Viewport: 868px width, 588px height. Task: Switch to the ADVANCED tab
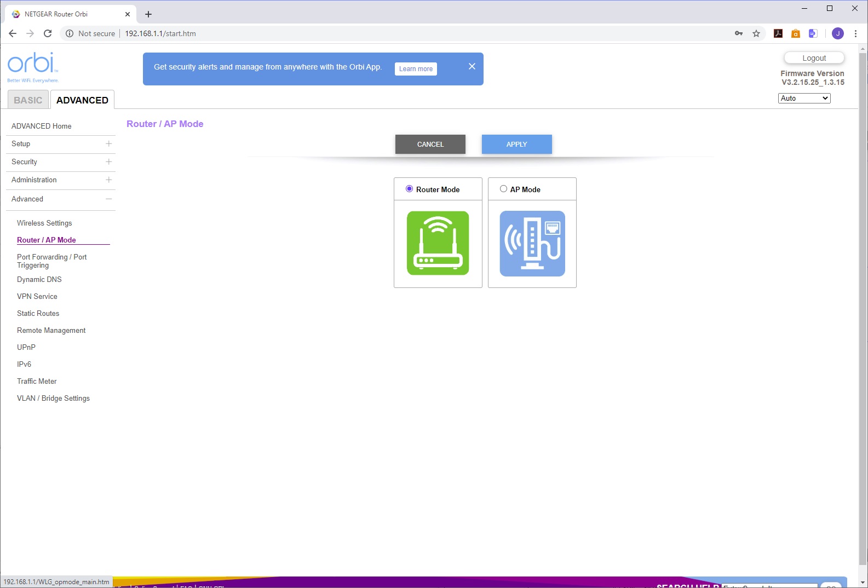pos(82,100)
